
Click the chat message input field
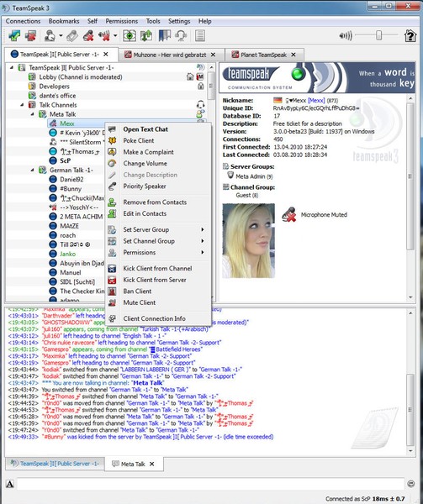click(x=210, y=484)
